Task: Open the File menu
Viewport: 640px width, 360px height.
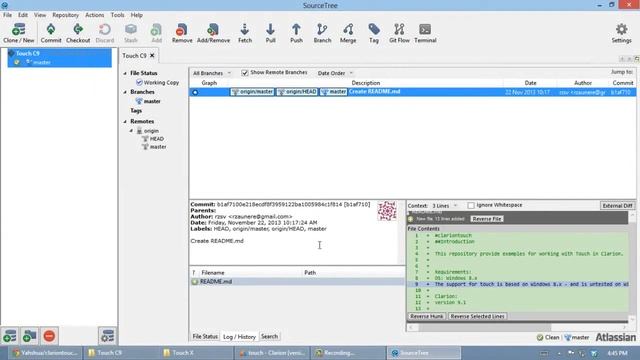Action: click(7, 15)
